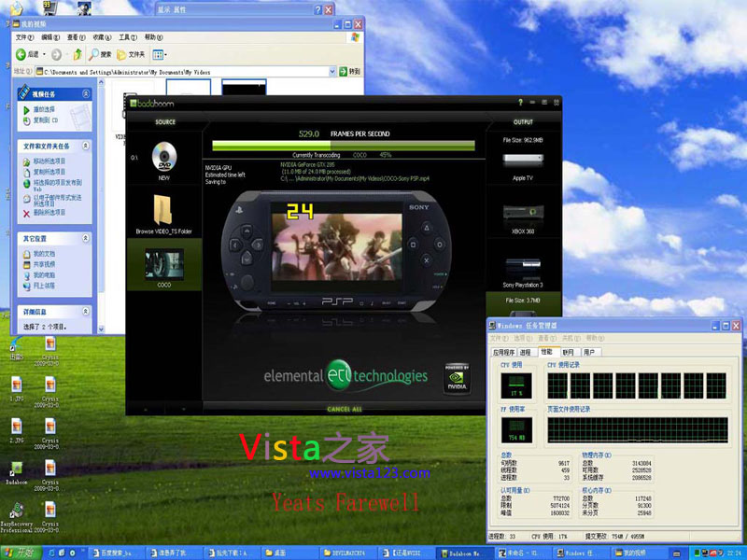Select the COCO source video thumbnail
The image size is (747, 560).
tap(164, 264)
